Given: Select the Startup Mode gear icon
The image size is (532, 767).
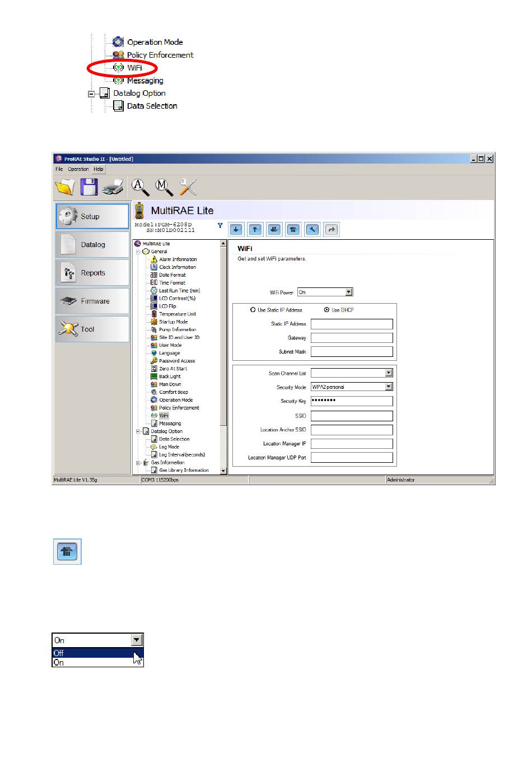Looking at the screenshot, I should (154, 322).
